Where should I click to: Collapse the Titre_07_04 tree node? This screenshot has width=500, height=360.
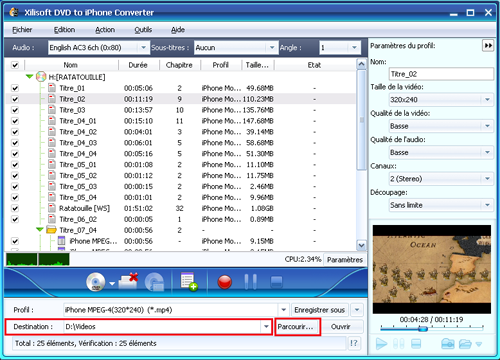pos(40,230)
